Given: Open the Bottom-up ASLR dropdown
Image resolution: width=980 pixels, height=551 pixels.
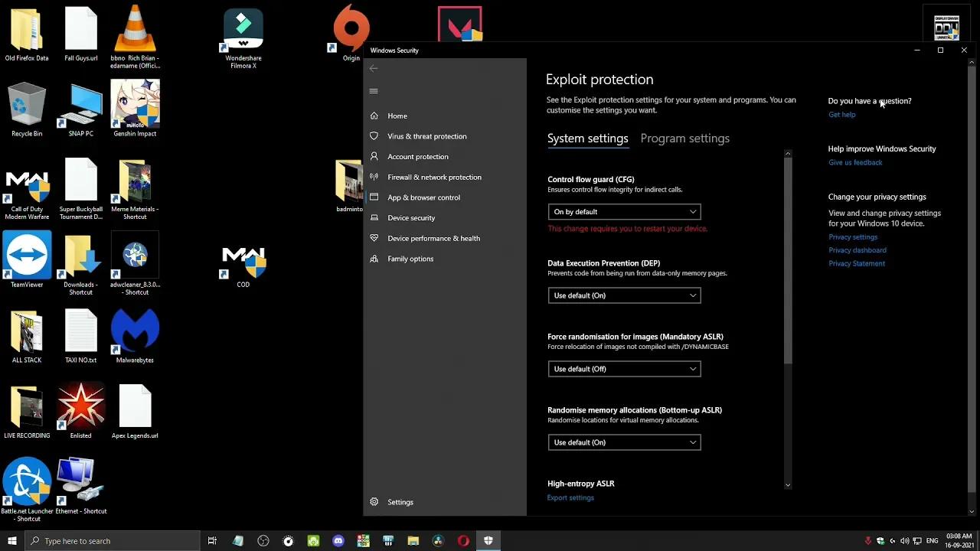Looking at the screenshot, I should (x=624, y=442).
